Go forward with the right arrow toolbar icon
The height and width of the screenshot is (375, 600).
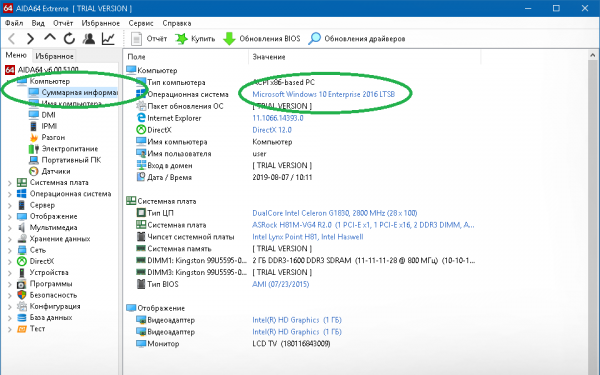click(x=31, y=39)
